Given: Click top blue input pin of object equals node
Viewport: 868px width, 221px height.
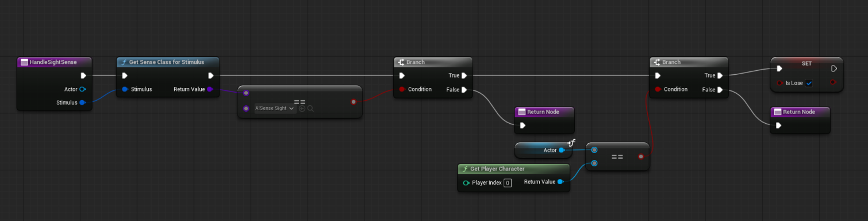Looking at the screenshot, I should (594, 150).
